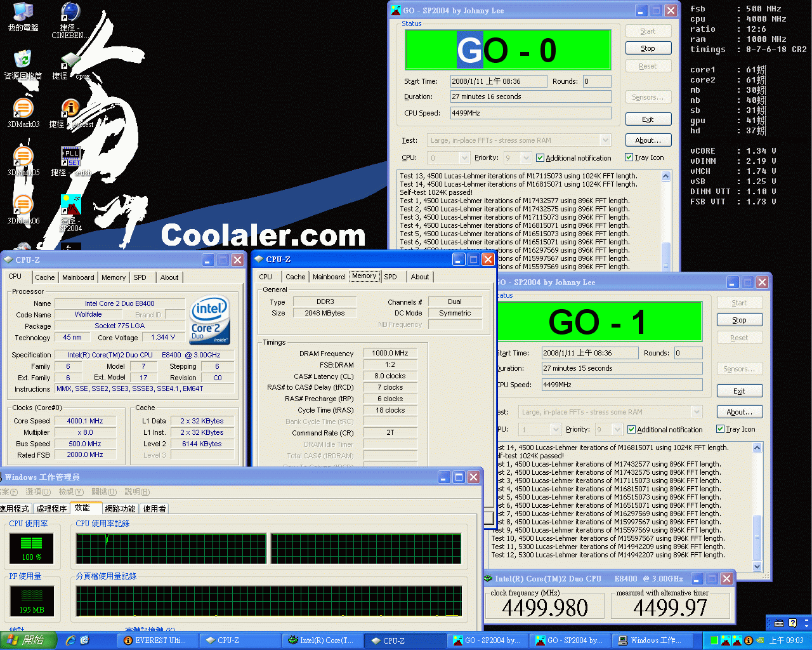Click Stop in the GO - 1 SP2004 window
This screenshot has height=650, width=812.
point(739,320)
